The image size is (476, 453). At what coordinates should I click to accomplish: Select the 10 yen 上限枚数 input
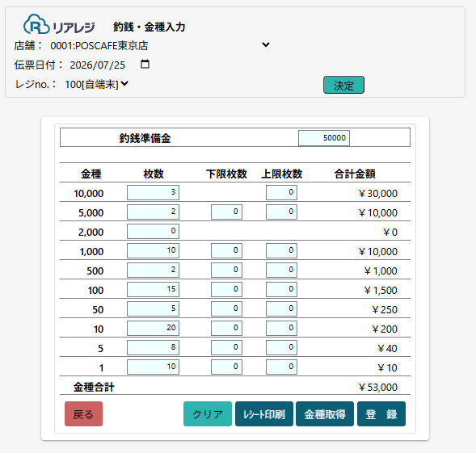(x=281, y=329)
